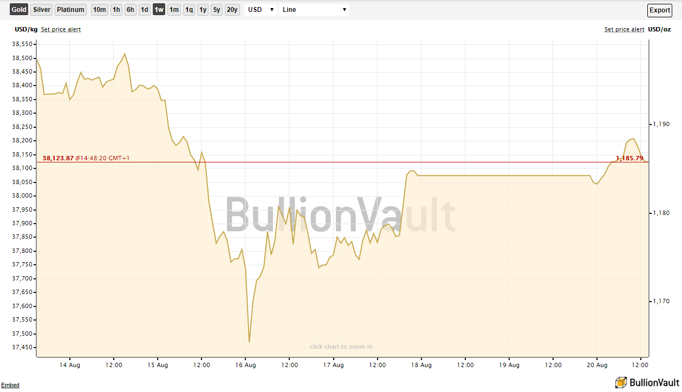Switch to the Platinum metal tab
The image size is (682, 392).
[70, 10]
